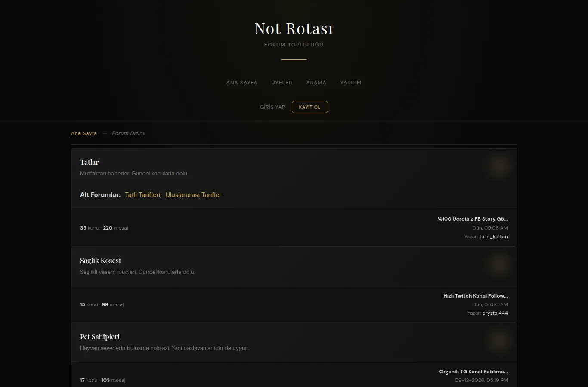Open the Not Rotası site title
This screenshot has height=387, width=588.
coord(294,28)
